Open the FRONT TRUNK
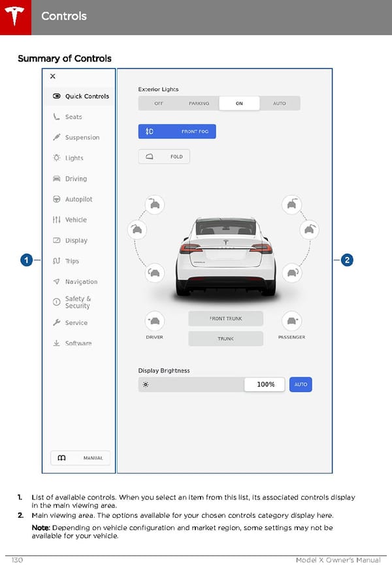 (x=225, y=318)
